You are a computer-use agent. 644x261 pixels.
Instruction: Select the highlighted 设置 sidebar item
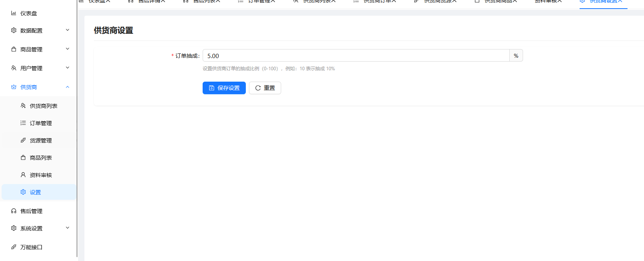click(35, 192)
